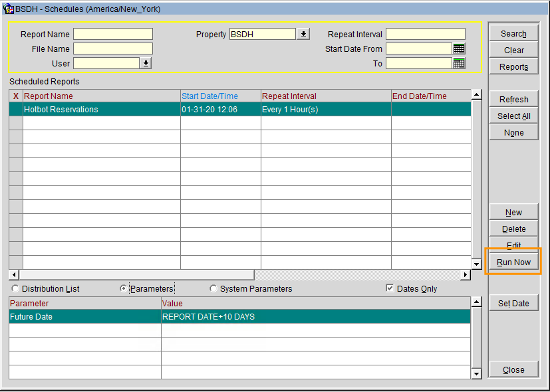Expand the User dropdown list
The width and height of the screenshot is (550, 392).
(146, 63)
